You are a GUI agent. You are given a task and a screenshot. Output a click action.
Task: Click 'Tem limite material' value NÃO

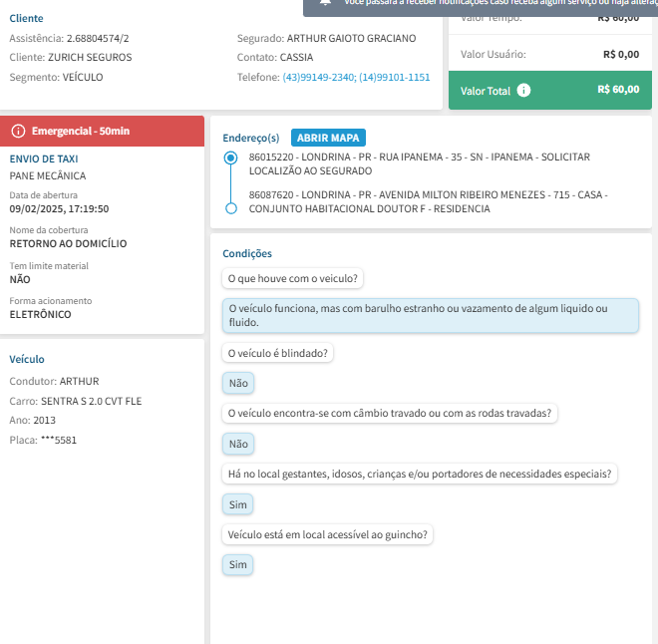20,279
